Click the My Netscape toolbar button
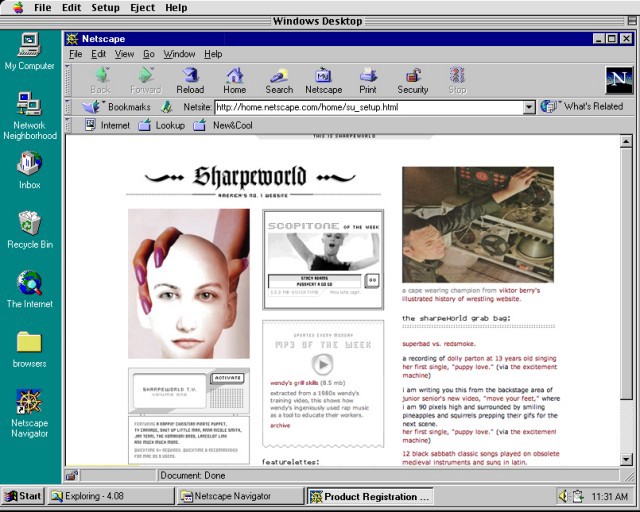The image size is (640, 512). (324, 81)
